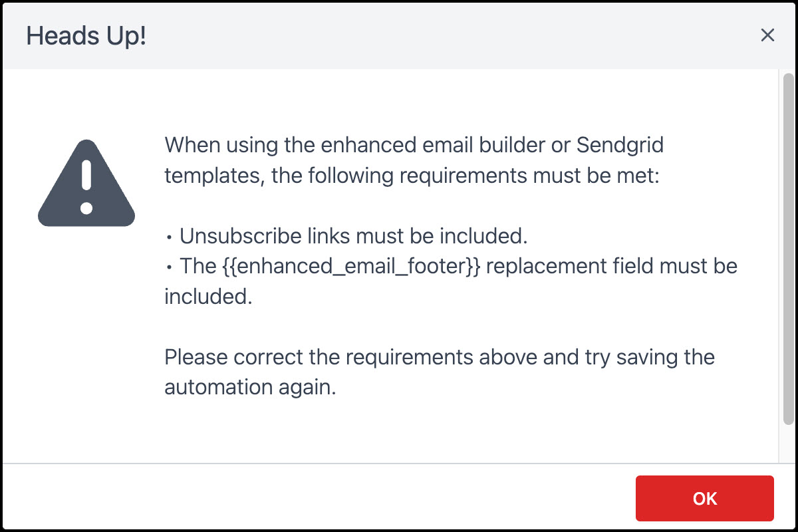Viewport: 798px width, 532px height.
Task: Click the gray header bar beside the title
Action: click(452, 36)
